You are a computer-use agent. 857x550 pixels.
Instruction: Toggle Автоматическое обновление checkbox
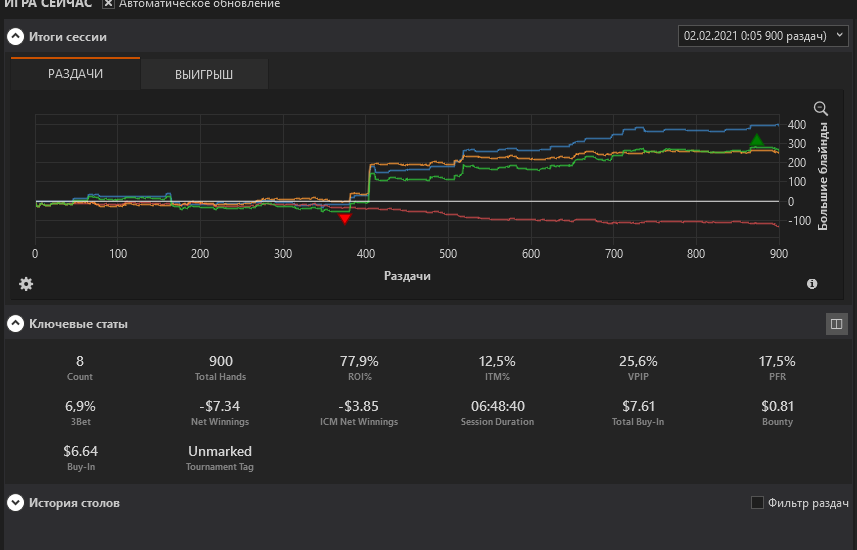108,4
